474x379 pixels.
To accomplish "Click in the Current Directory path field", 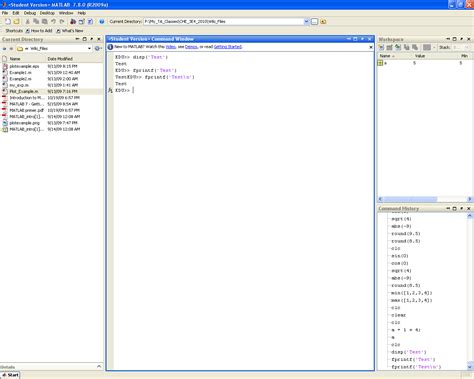I will click(x=224, y=21).
